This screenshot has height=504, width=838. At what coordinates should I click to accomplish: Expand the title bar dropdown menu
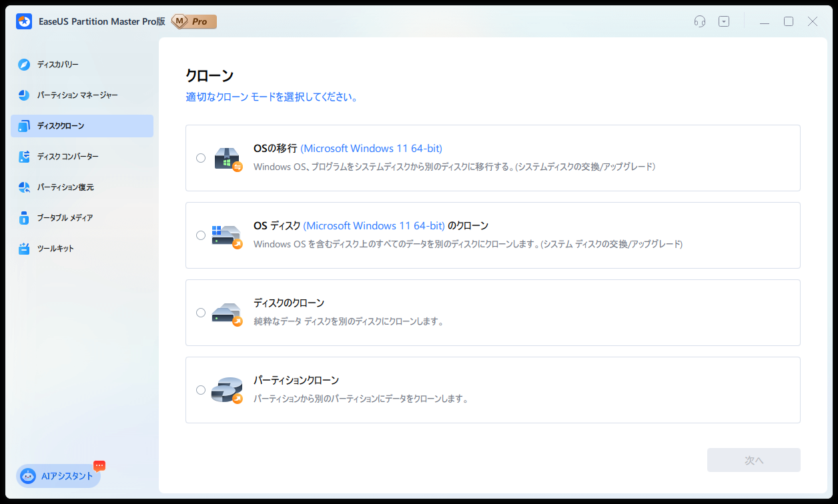point(724,21)
